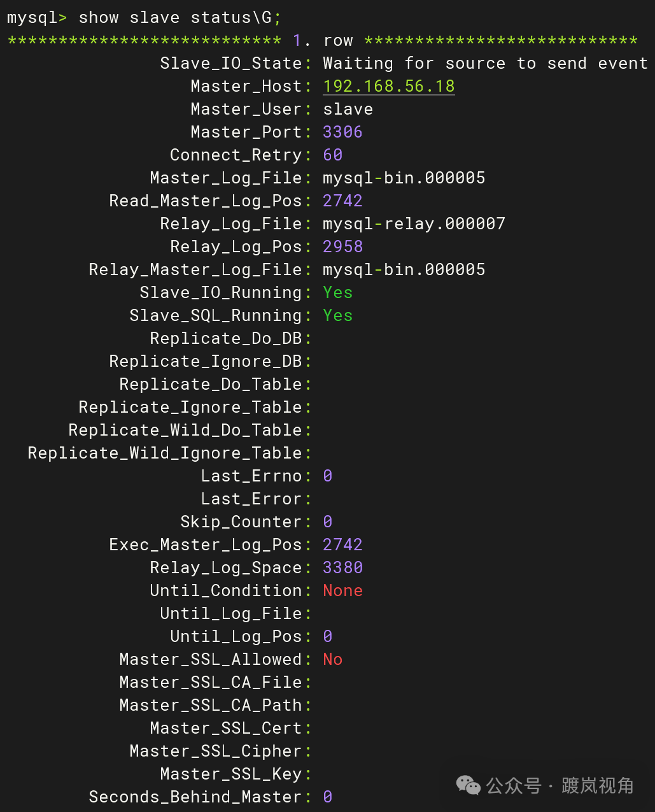Screen dimensions: 655x812
Task: Click the Read_Master_Log_Pos value 2742
Action: click(x=342, y=201)
